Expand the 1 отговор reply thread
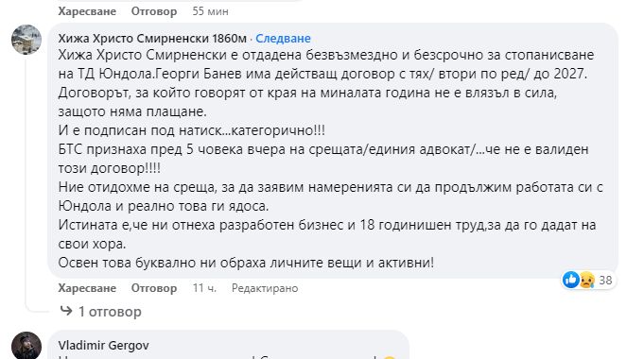 click(x=110, y=312)
